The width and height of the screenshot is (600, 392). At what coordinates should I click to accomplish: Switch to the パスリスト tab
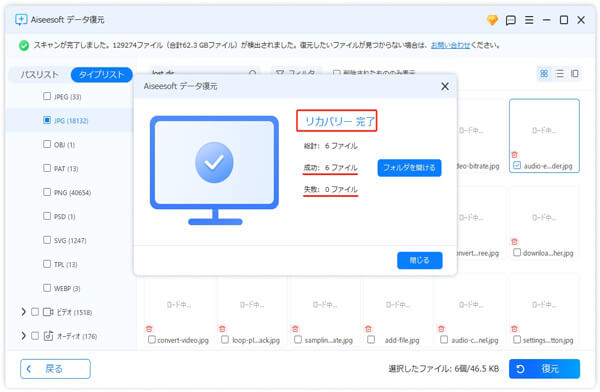(x=39, y=74)
